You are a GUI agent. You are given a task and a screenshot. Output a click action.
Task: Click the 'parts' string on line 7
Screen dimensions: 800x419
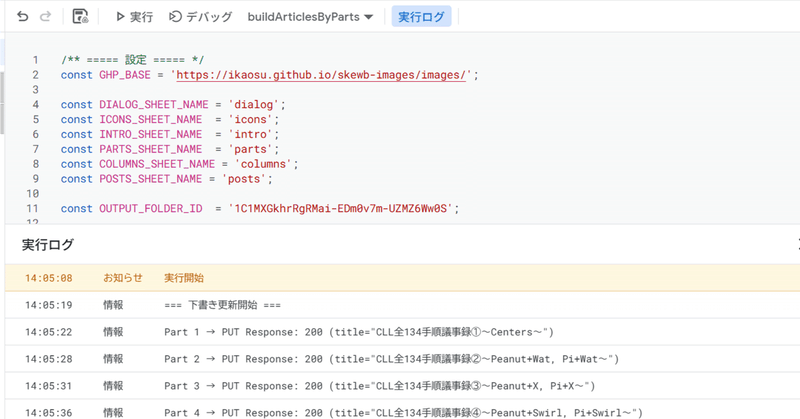(250, 149)
